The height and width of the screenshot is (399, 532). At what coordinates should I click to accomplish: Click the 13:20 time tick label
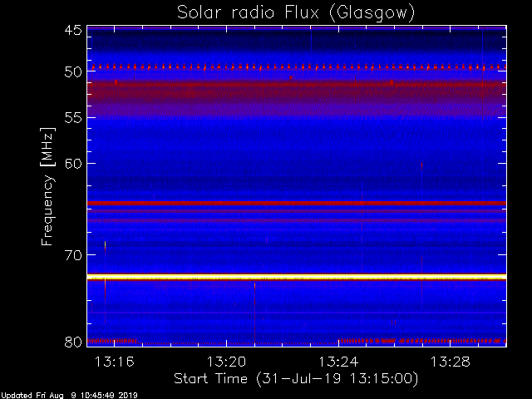(226, 362)
